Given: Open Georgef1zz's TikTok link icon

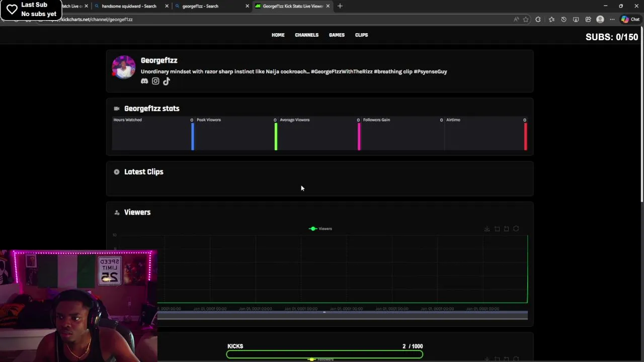Looking at the screenshot, I should pos(167,81).
